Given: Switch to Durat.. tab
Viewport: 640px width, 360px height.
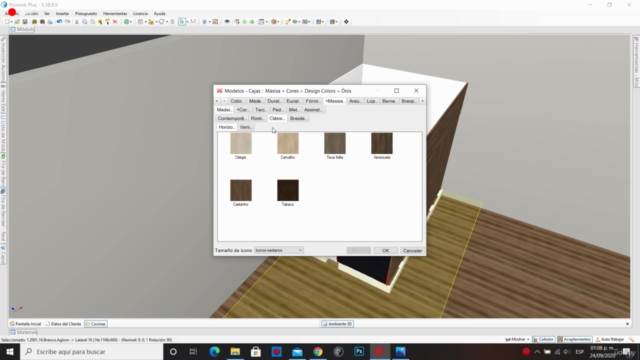Looking at the screenshot, I should [x=274, y=101].
